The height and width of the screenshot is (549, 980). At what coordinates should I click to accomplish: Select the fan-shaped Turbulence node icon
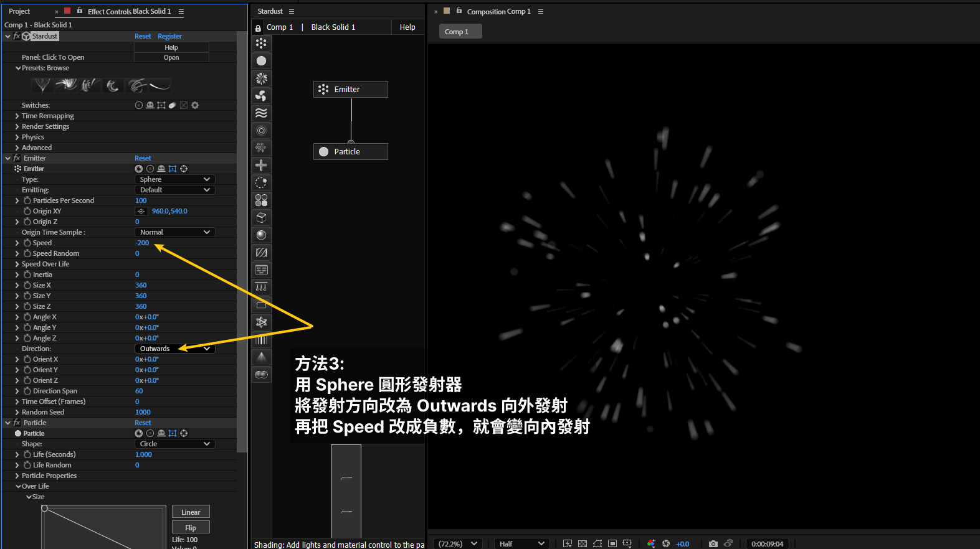pos(261,95)
